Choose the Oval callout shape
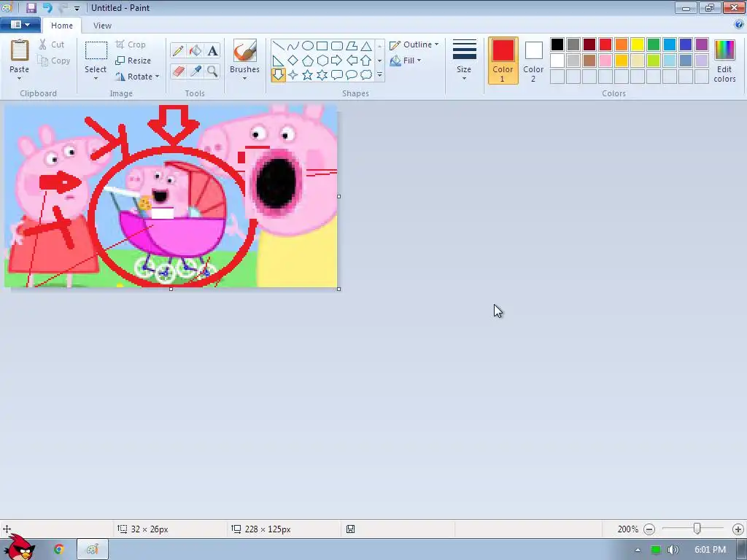The image size is (747, 560). tap(352, 75)
